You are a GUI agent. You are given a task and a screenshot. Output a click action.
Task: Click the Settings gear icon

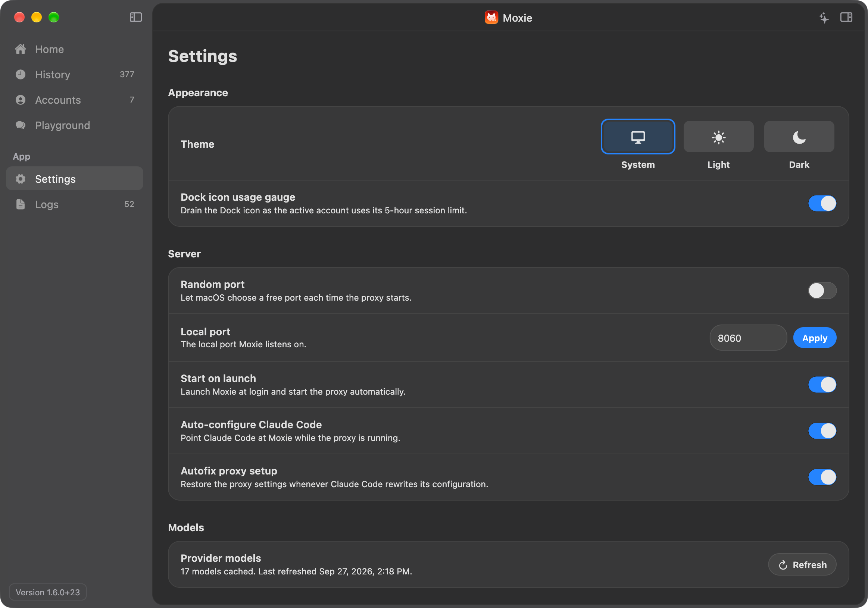tap(21, 179)
